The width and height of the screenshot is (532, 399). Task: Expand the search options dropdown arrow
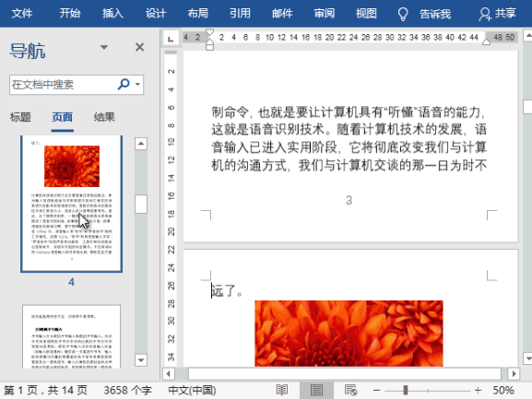[137, 85]
